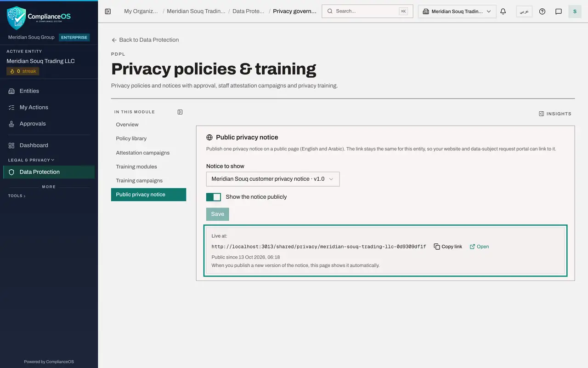Viewport: 588px width, 368px height.
Task: Open My Actions in the sidebar
Action: [x=49, y=107]
